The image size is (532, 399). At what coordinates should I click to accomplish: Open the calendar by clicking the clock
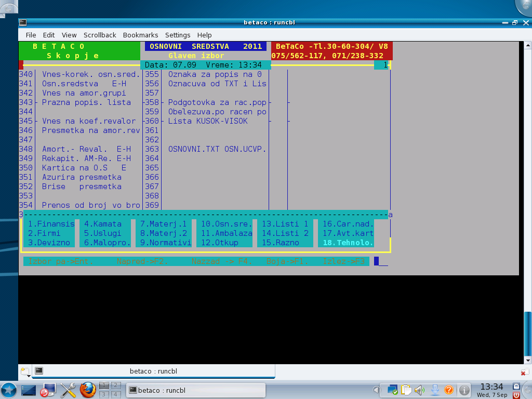pos(491,390)
